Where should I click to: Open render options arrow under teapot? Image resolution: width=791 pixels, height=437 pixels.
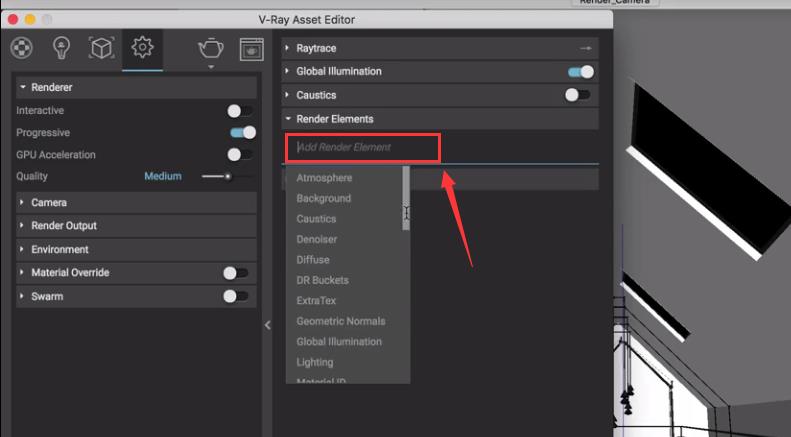pos(211,67)
